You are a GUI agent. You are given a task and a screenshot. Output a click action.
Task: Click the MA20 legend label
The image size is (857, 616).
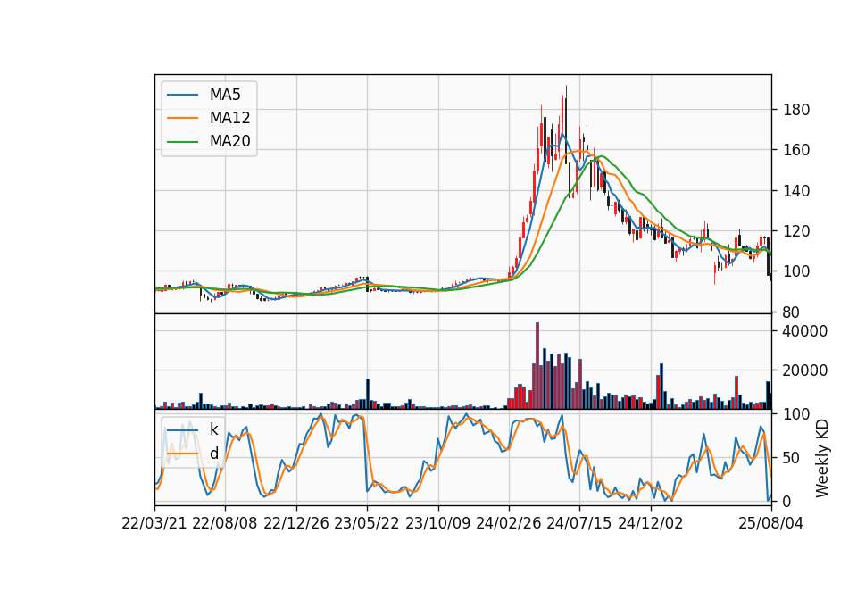pos(229,141)
